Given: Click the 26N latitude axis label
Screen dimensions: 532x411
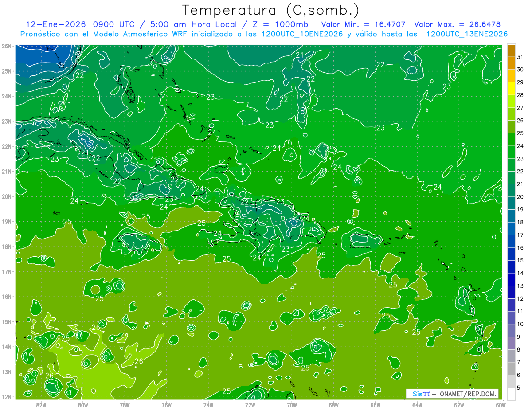Looking at the screenshot, I should click(x=6, y=46).
